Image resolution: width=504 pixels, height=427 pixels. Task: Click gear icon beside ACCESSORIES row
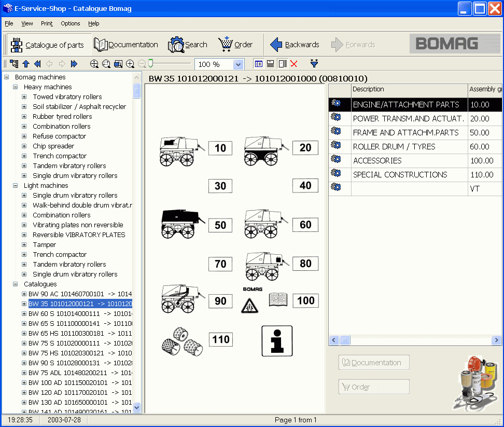[x=336, y=159]
